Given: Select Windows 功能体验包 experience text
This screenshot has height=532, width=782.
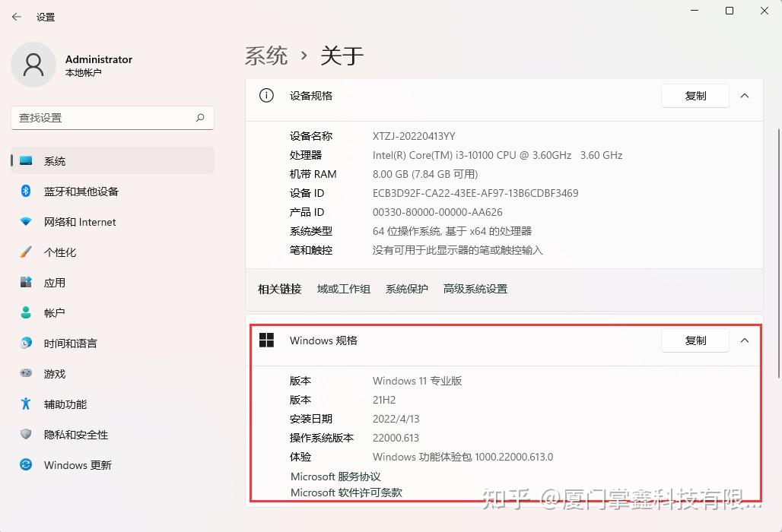Looking at the screenshot, I should pyautogui.click(x=463, y=457).
